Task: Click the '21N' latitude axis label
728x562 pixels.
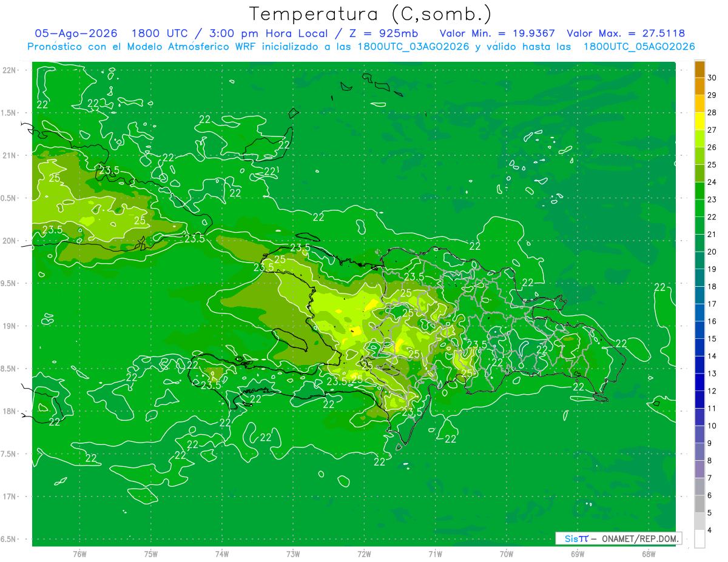Action: pos(10,156)
